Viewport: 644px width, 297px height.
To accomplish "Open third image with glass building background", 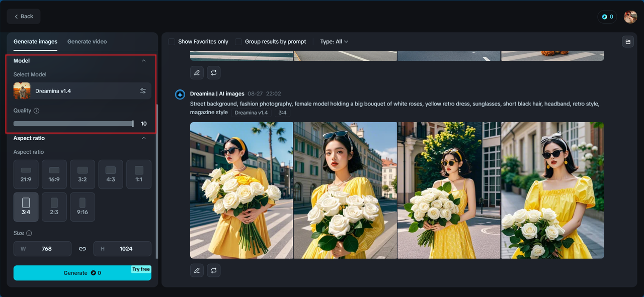I will (449, 190).
